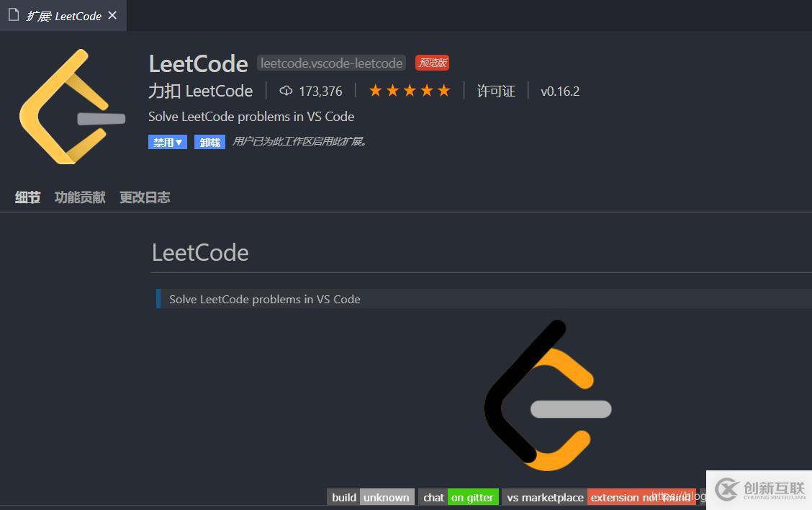The image size is (812, 510).
Task: Switch to the 功能贡献 tab
Action: pyautogui.click(x=78, y=197)
